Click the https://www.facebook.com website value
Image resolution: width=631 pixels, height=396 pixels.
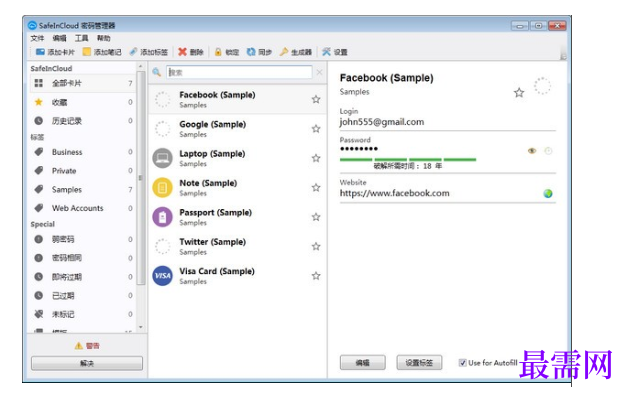(x=394, y=193)
